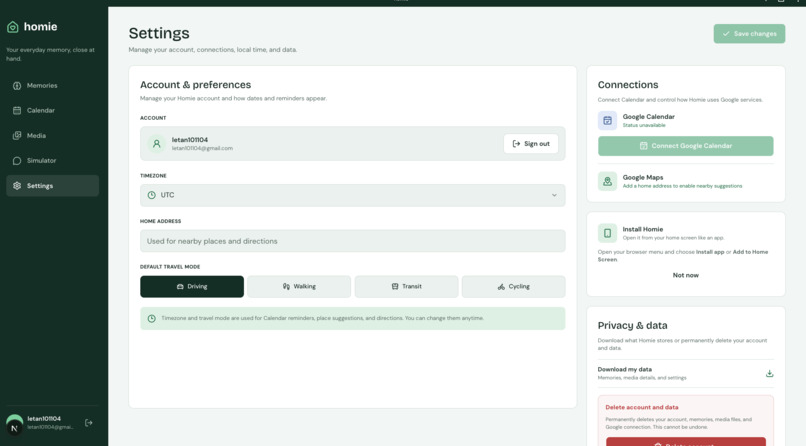Open the Simulator page
Screen dimensions: 806x446
(x=52, y=161)
